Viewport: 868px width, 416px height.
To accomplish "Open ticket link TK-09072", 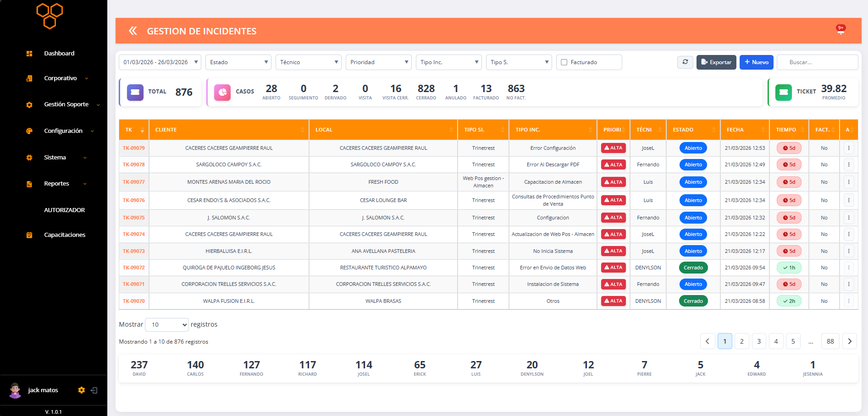I will (x=134, y=268).
